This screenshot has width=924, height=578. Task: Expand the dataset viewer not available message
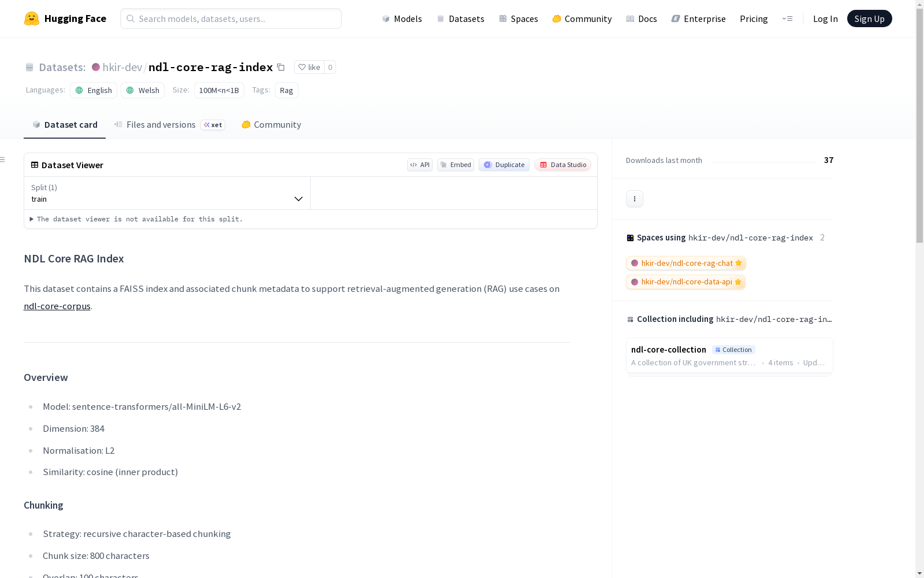pos(136,219)
